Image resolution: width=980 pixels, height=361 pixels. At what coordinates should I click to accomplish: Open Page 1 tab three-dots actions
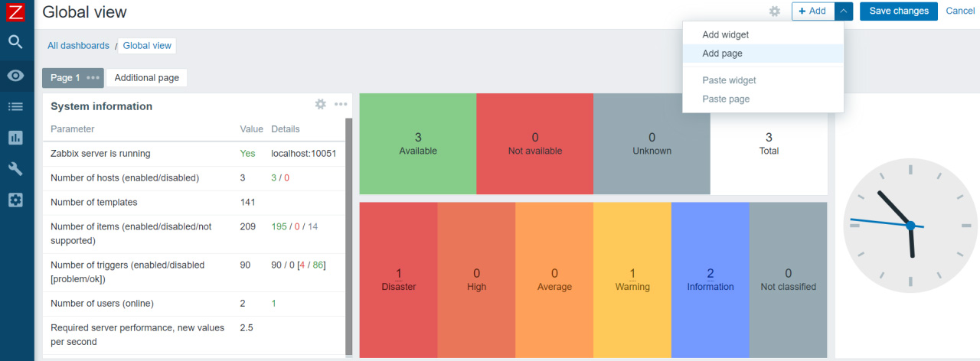pyautogui.click(x=93, y=78)
